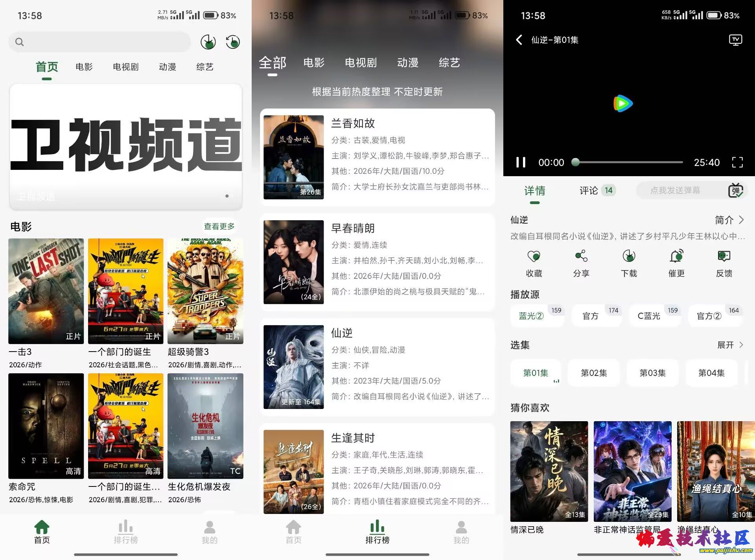Open the 卫视频道 banner
The height and width of the screenshot is (560, 755).
point(126,146)
